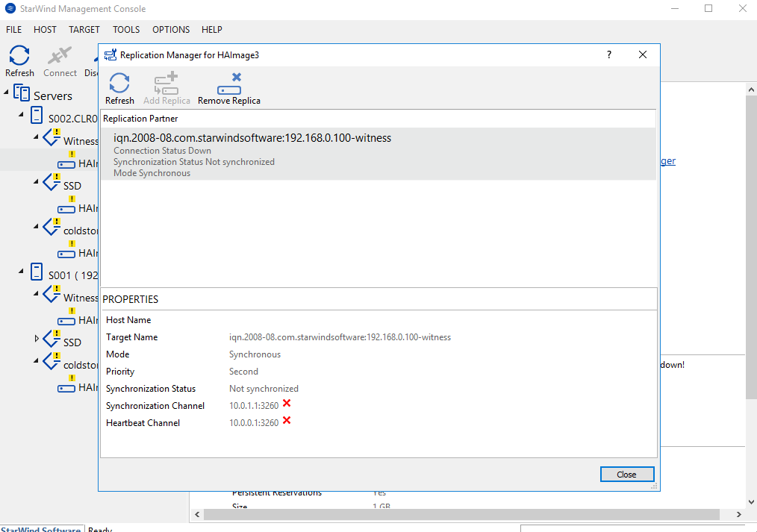
Task: Click the PROPERTIES section header
Action: click(131, 299)
